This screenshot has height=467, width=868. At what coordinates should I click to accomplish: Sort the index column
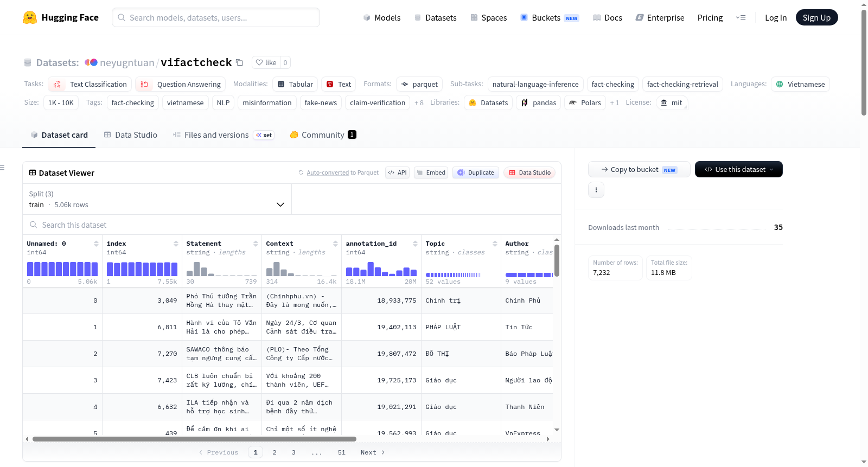176,244
